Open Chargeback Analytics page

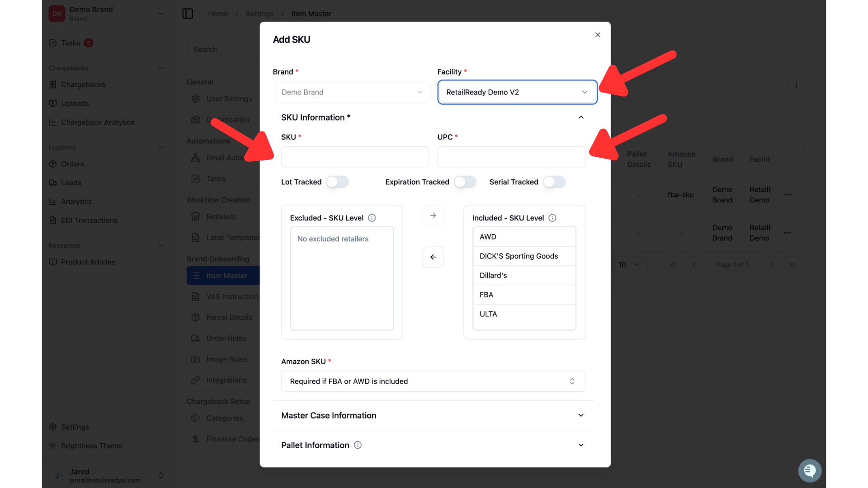(98, 122)
